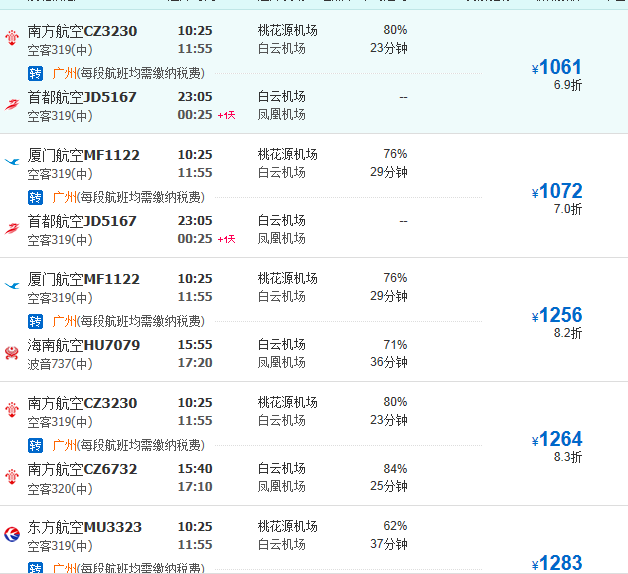Click 00:25 arrival time in ¥1061 itinerary

pos(195,115)
